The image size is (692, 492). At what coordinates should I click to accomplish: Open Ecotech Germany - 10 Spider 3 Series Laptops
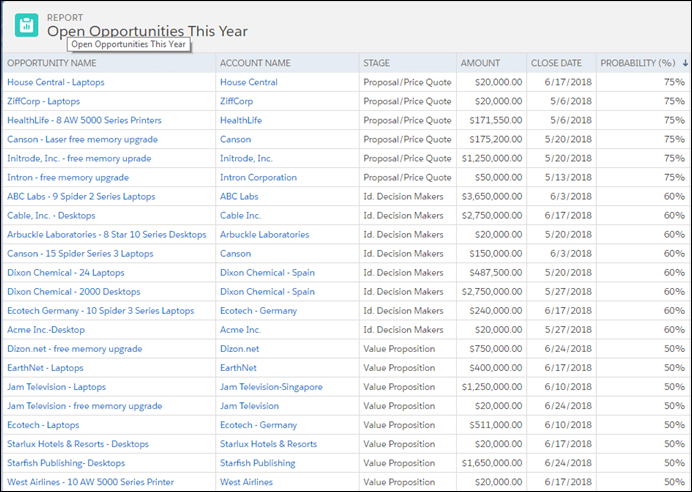tap(101, 311)
